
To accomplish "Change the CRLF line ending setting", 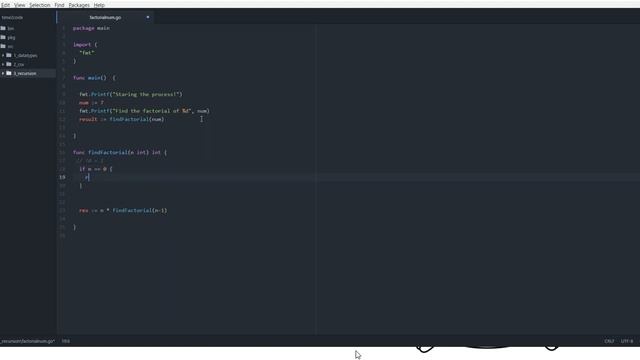I will pyautogui.click(x=609, y=341).
